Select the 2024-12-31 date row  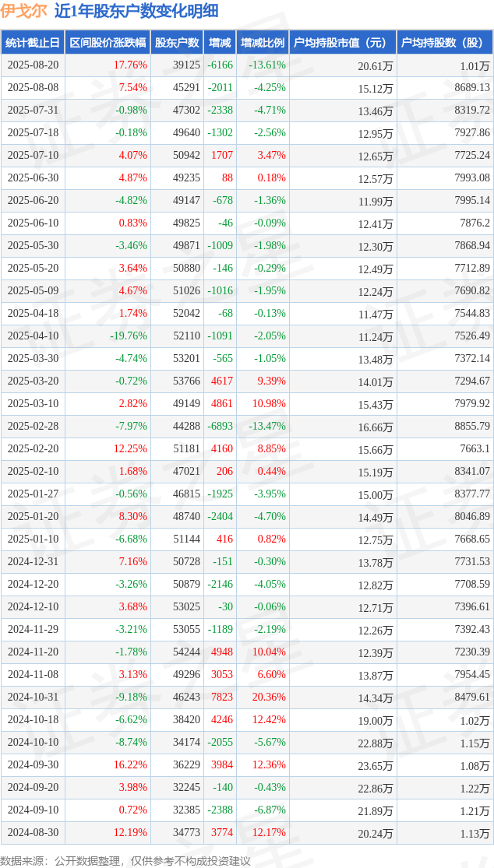pos(247,561)
